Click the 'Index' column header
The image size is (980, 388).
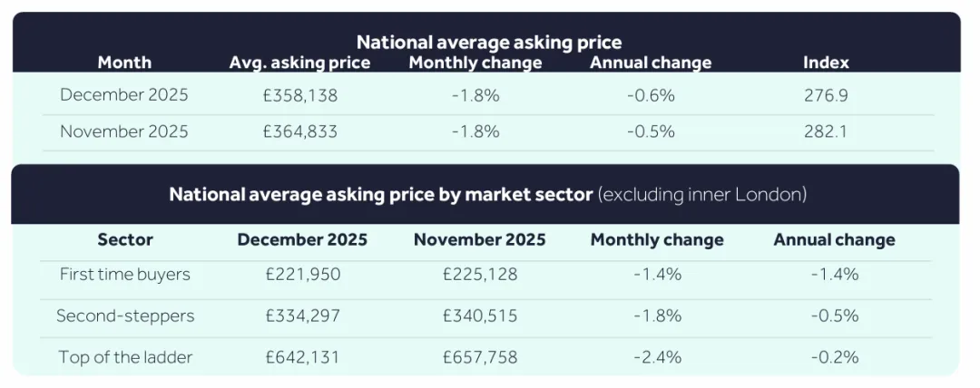pos(826,63)
